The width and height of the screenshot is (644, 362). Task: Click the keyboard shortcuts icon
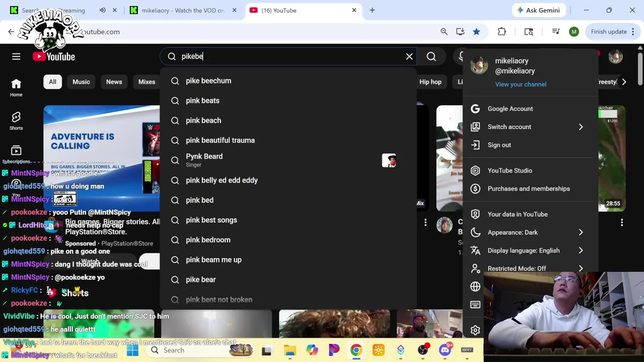tap(475, 305)
